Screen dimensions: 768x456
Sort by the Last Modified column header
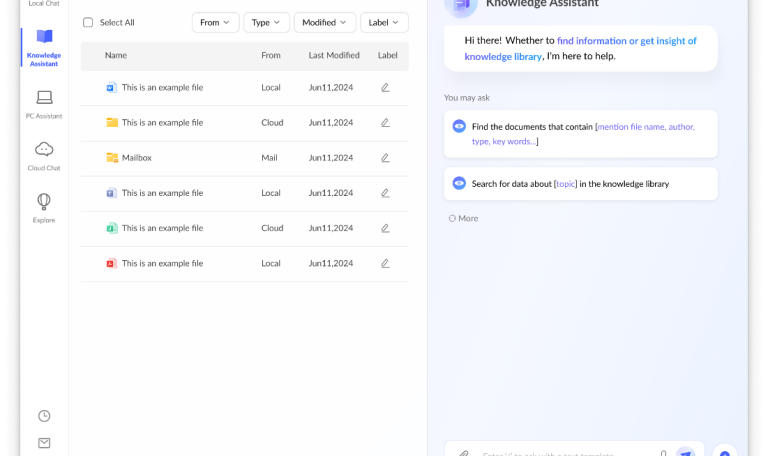pos(334,55)
